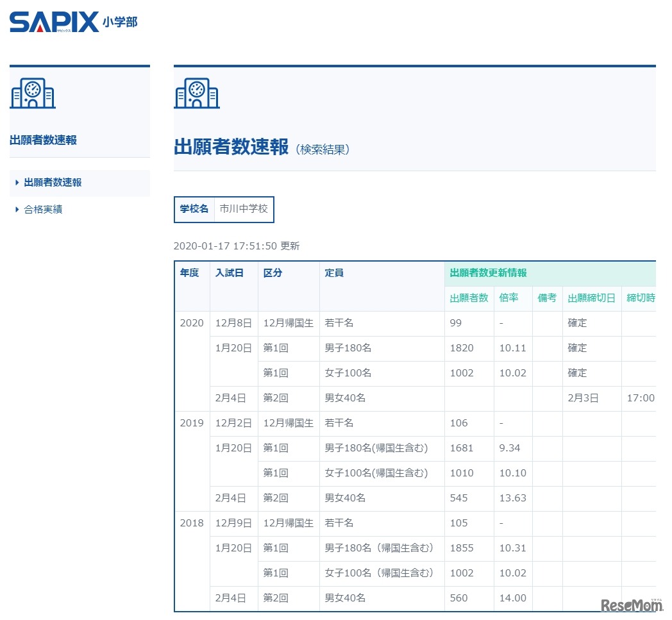Click the arrow next to 合格実績

[x=17, y=210]
